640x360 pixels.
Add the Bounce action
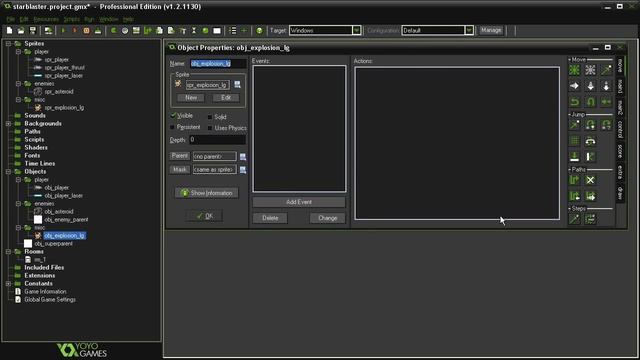tap(590, 157)
